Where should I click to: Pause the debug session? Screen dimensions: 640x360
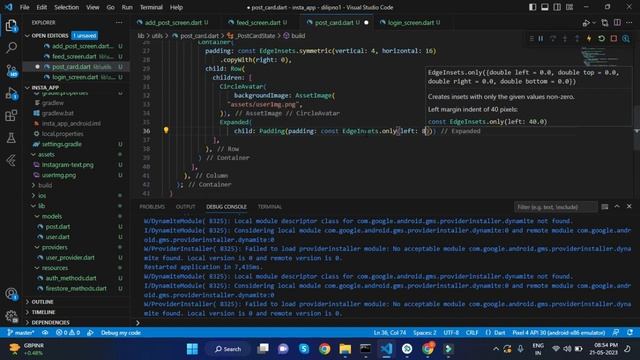(541, 38)
